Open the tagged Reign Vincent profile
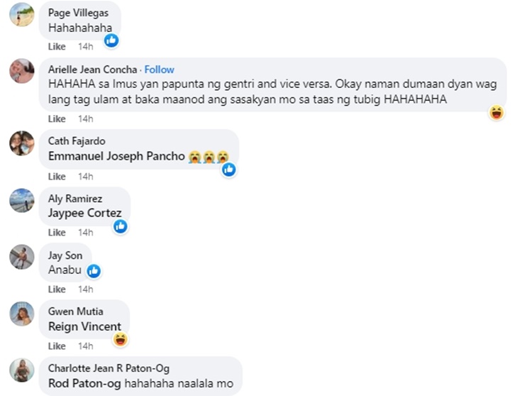 click(84, 326)
